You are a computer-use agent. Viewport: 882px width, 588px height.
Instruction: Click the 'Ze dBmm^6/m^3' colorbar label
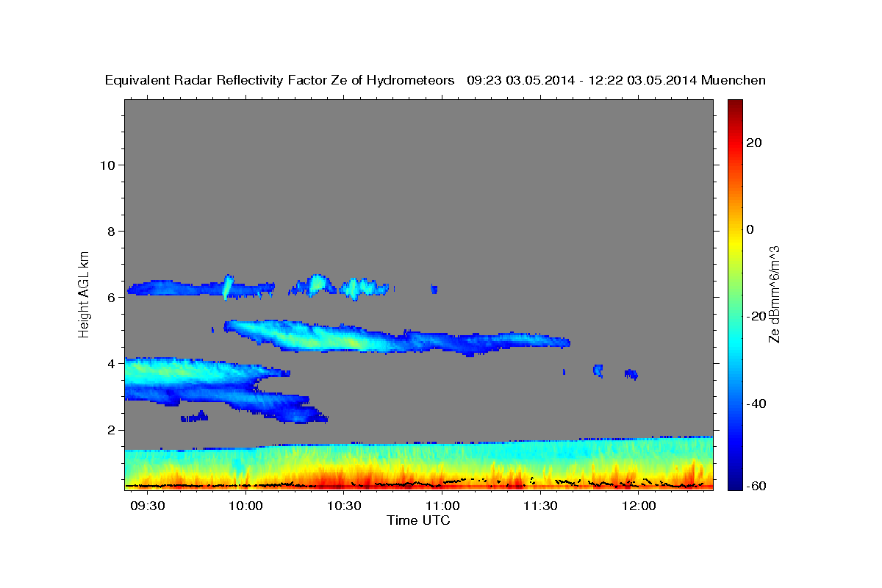(773, 294)
